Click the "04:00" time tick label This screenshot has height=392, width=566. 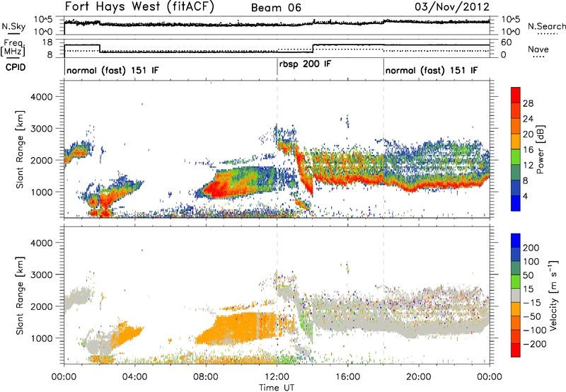tap(135, 377)
